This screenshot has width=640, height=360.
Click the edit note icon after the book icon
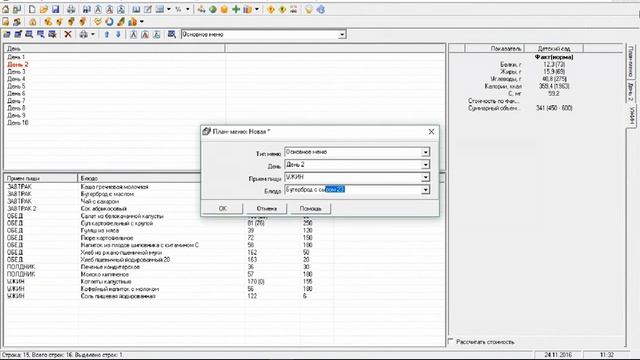pyautogui.click(x=148, y=9)
